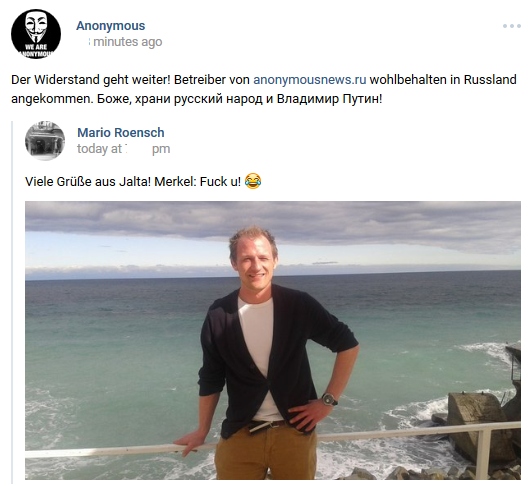The height and width of the screenshot is (489, 528).
Task: Click the wristwatch in the photo
Action: coord(329,399)
